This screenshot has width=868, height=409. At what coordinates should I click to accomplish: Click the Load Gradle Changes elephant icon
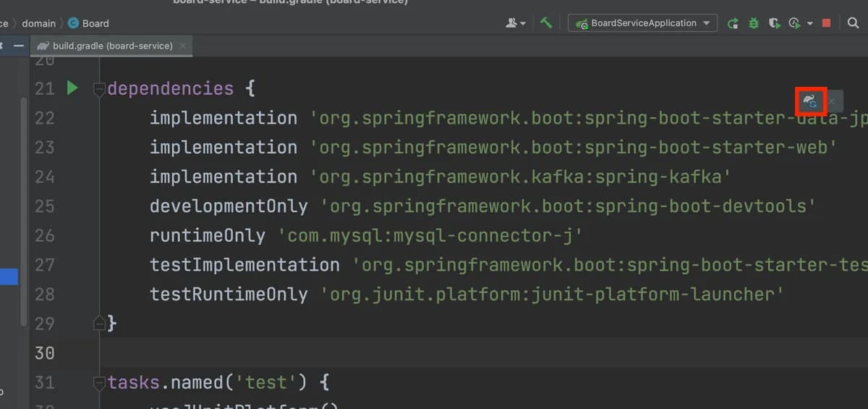(811, 101)
